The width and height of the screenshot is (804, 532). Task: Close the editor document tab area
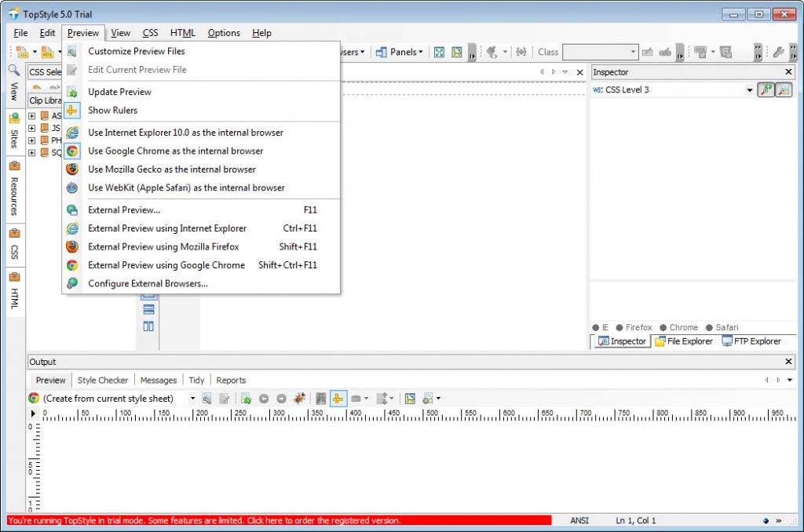(580, 72)
